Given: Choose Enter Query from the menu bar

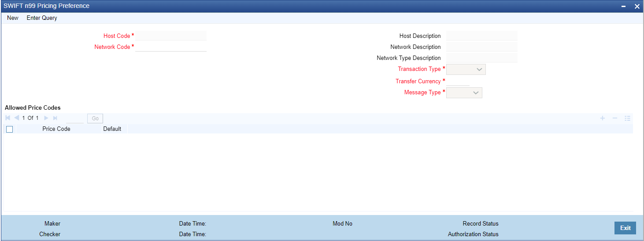Looking at the screenshot, I should (42, 18).
